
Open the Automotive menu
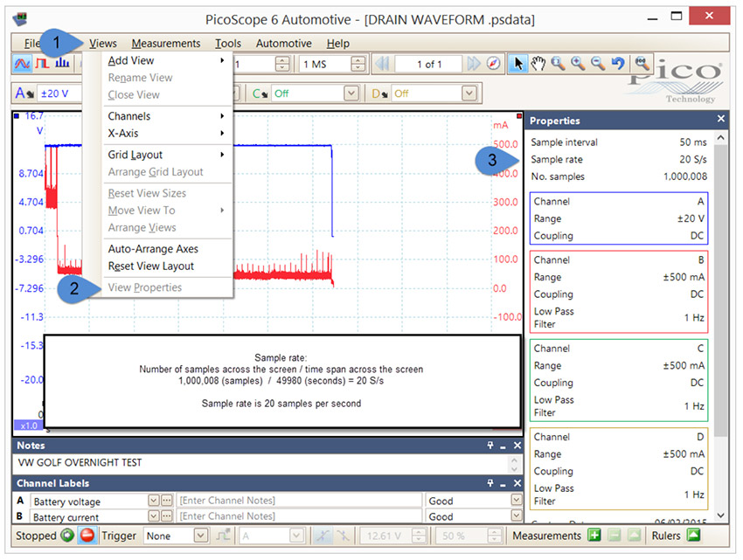pyautogui.click(x=284, y=43)
